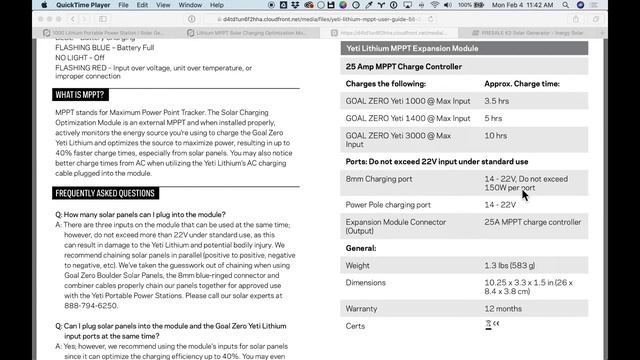The height and width of the screenshot is (360, 640).
Task: Open the Wi-Fi status menu
Action: tap(435, 5)
